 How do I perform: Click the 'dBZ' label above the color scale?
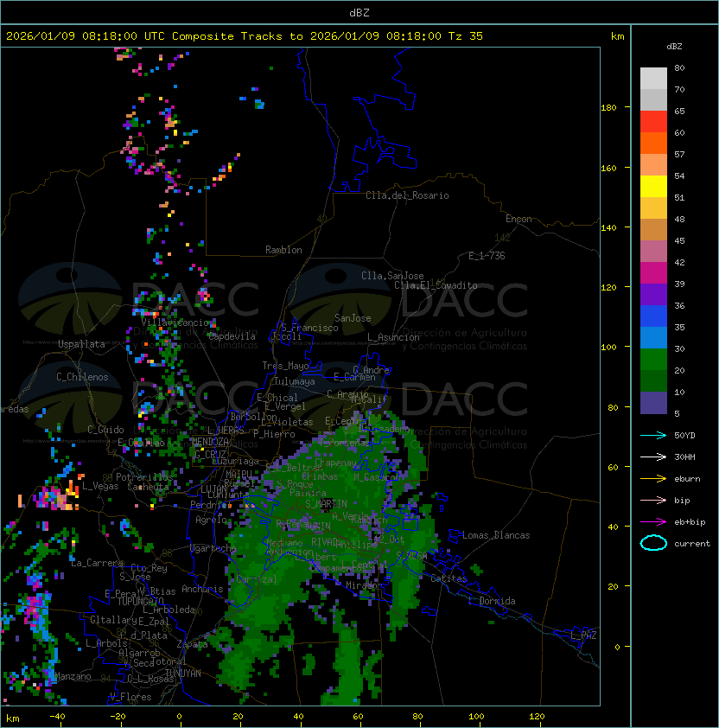[x=674, y=47]
